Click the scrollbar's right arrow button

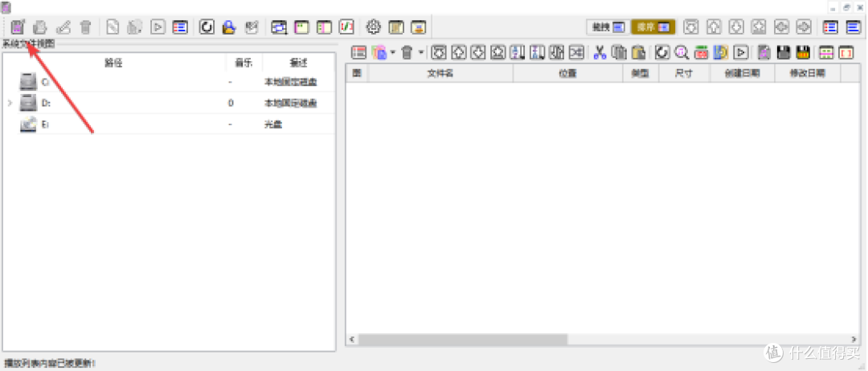coord(854,338)
